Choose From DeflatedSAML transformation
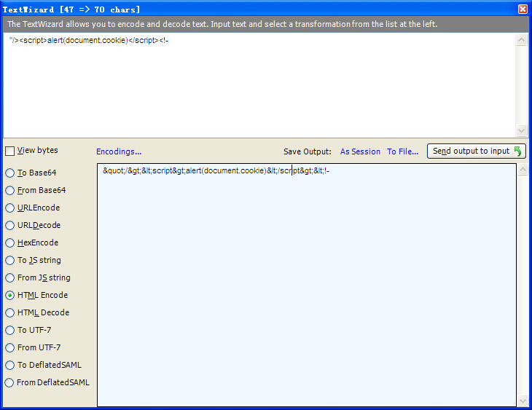Viewport: 532px width, 410px height. (10, 382)
